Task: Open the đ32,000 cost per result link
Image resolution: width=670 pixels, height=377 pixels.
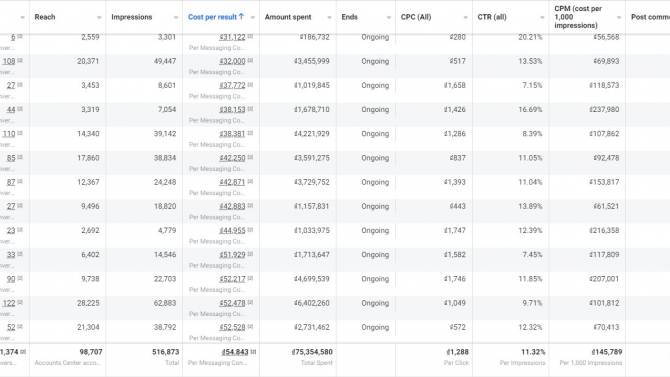Action: tap(232, 61)
